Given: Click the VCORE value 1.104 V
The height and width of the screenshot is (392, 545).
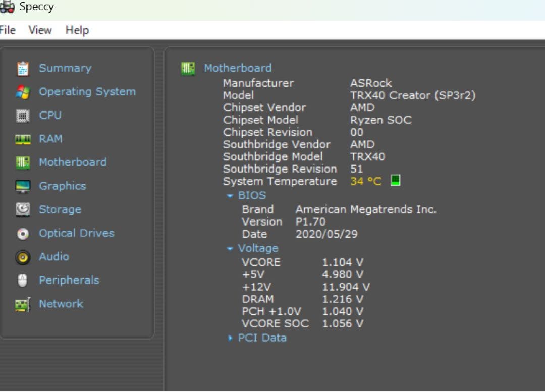Looking at the screenshot, I should [342, 262].
